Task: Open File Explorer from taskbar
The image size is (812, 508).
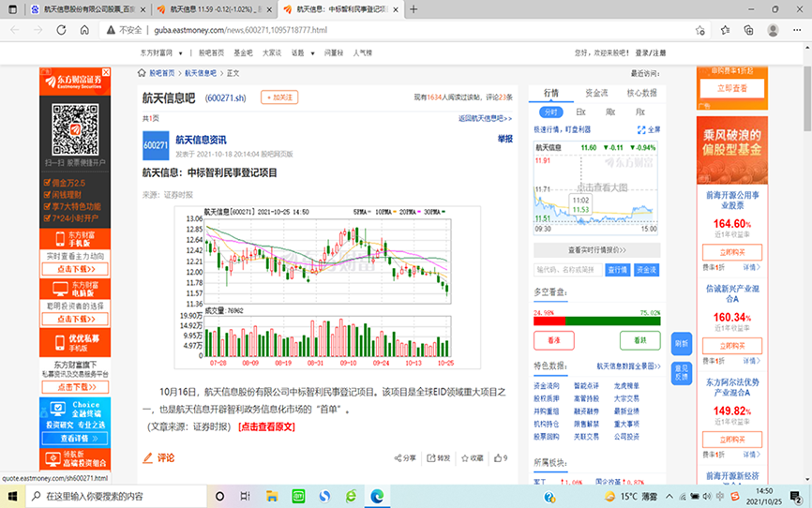Action: [272, 497]
